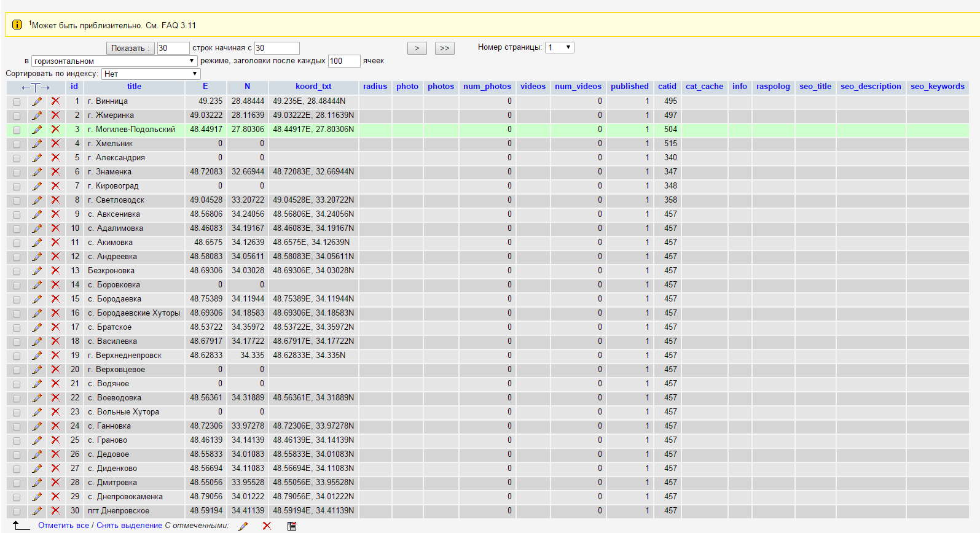
Task: Check the box for г. Могилев-Подольский row
Action: tap(17, 130)
